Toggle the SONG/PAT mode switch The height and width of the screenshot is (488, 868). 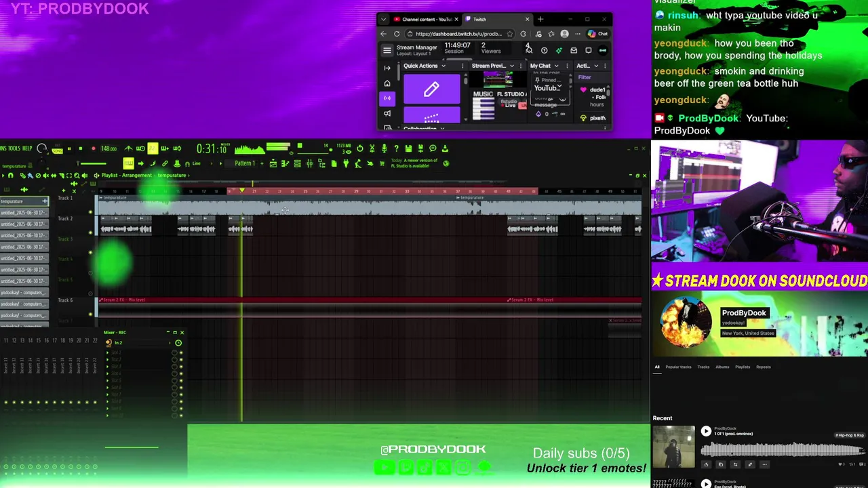[58, 149]
